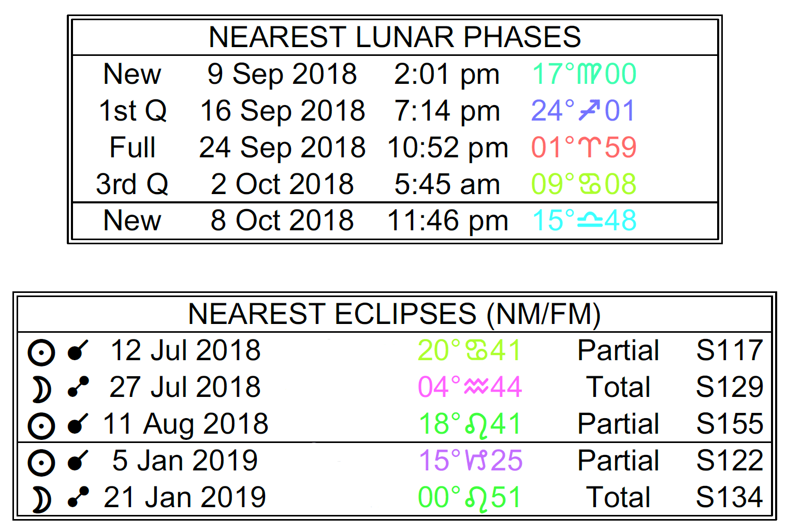This screenshot has height=532, width=786.
Task: Click the Nearest Eclipses (NM/FM) header
Action: [395, 314]
